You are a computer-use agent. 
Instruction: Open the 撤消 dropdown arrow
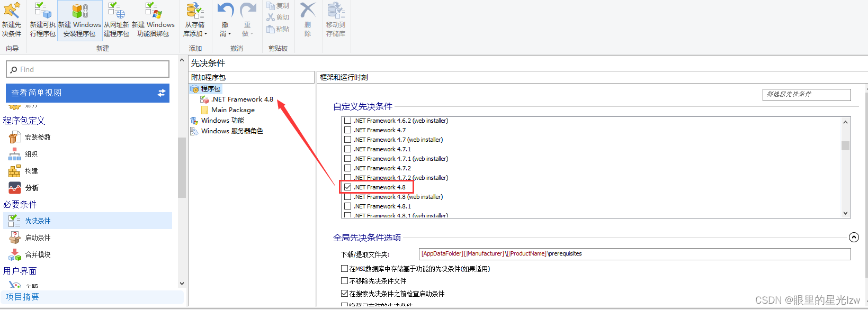coord(229,34)
